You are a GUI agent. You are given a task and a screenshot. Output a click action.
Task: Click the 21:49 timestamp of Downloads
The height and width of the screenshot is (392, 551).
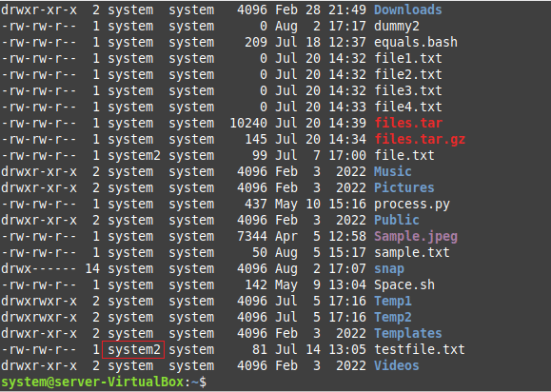347,10
